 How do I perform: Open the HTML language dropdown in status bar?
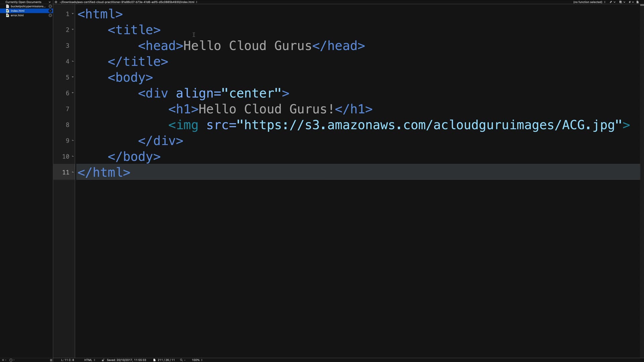[x=90, y=360]
